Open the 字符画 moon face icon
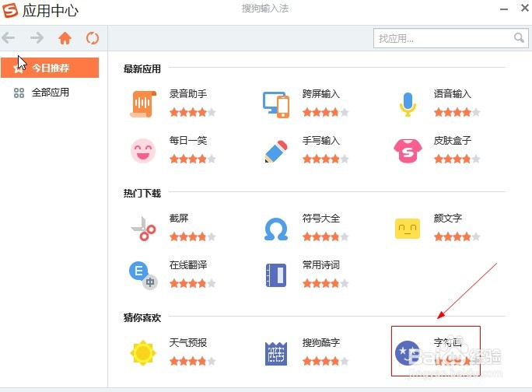Image resolution: width=532 pixels, height=392 pixels. [407, 353]
